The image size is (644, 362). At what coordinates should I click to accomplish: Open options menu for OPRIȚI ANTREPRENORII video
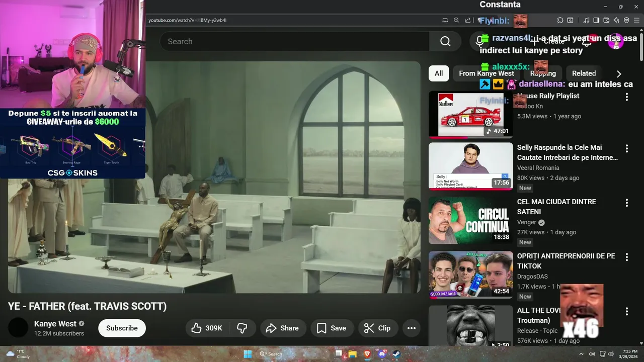(x=627, y=257)
